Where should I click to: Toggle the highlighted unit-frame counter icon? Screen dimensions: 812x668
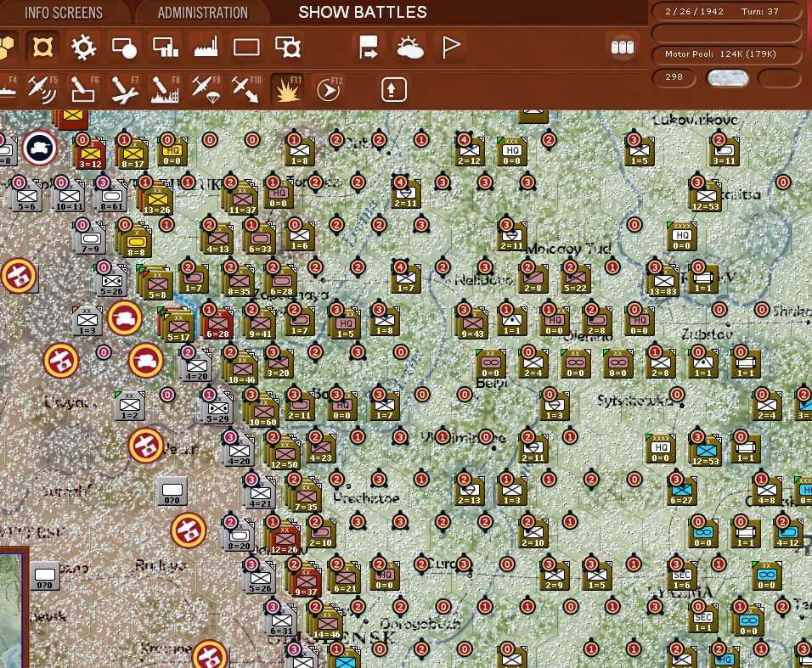42,48
